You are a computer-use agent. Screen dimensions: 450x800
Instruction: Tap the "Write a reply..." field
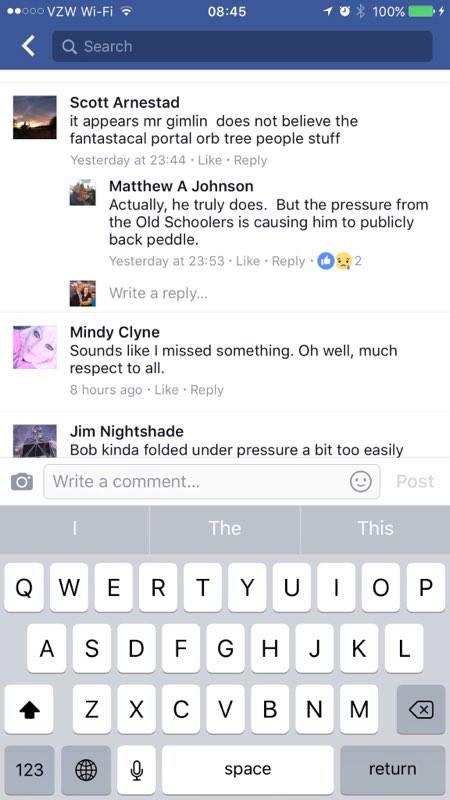[158, 293]
